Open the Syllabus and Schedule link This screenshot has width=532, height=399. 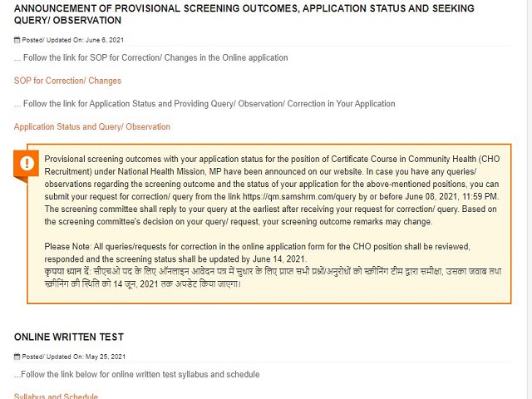pyautogui.click(x=56, y=397)
